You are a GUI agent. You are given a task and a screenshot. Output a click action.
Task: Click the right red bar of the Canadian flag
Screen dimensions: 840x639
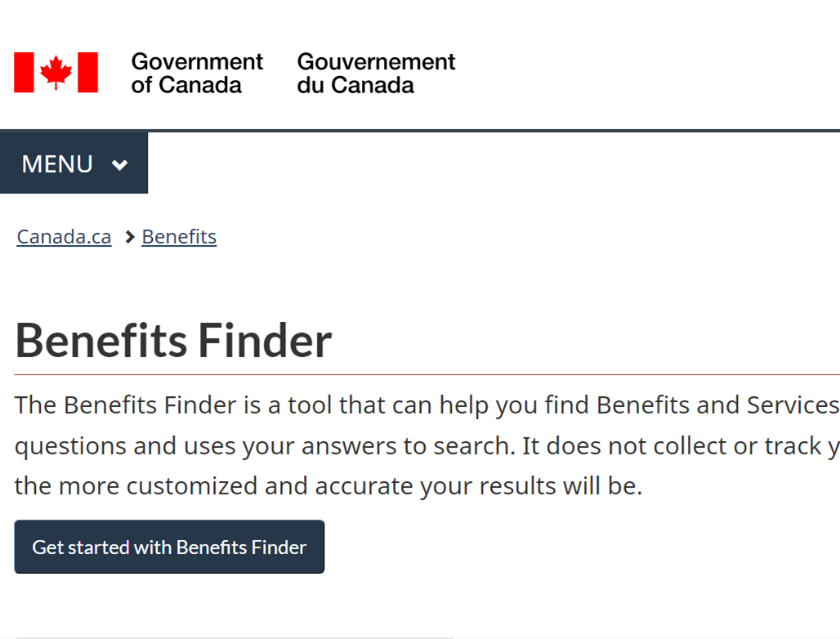pyautogui.click(x=88, y=72)
